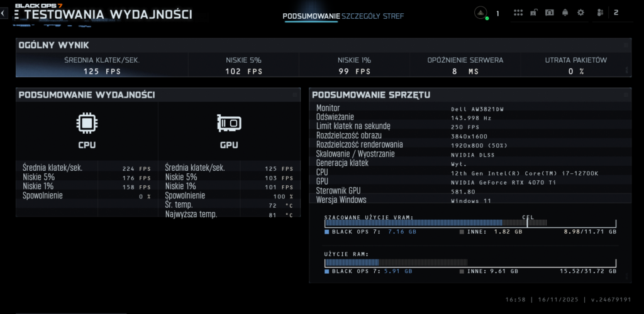Switch to the Podsumowanie tab

311,16
